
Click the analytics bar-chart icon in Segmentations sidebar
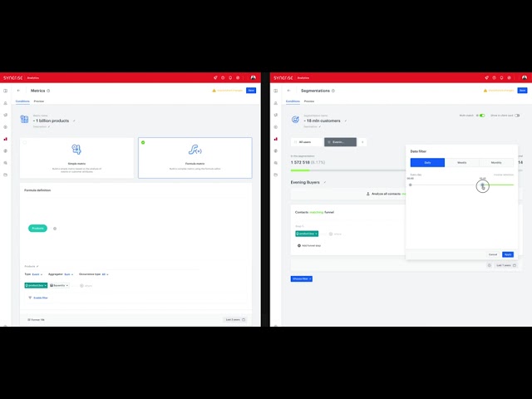point(276,139)
